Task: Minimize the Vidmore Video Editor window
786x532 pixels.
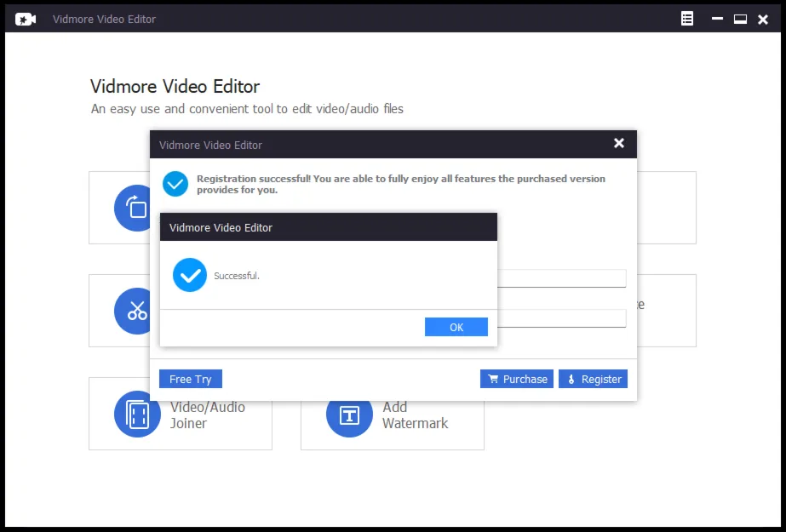Action: pyautogui.click(x=717, y=19)
